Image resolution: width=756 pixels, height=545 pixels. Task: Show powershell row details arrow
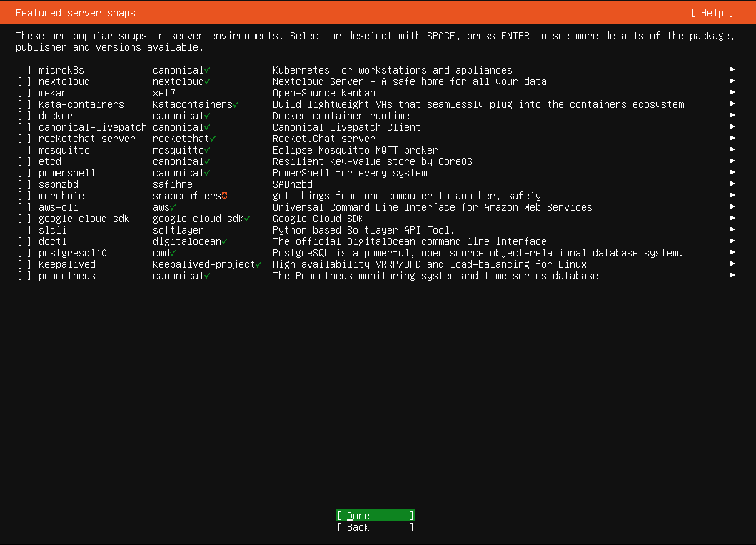coord(732,172)
